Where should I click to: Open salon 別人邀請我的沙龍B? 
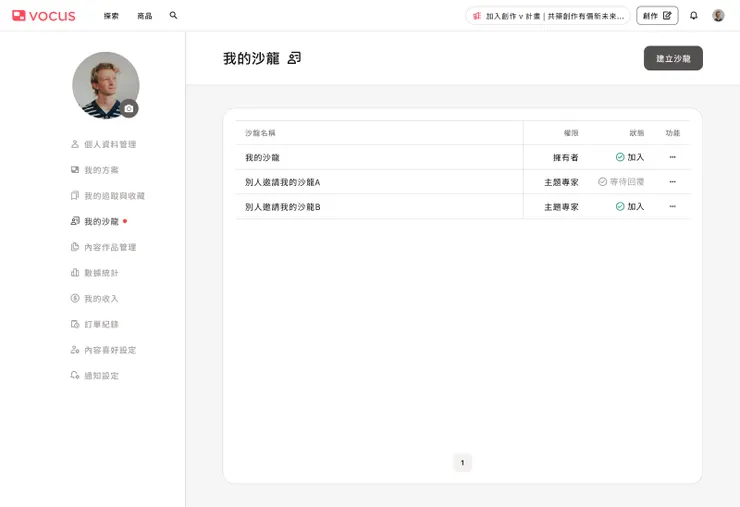[283, 207]
